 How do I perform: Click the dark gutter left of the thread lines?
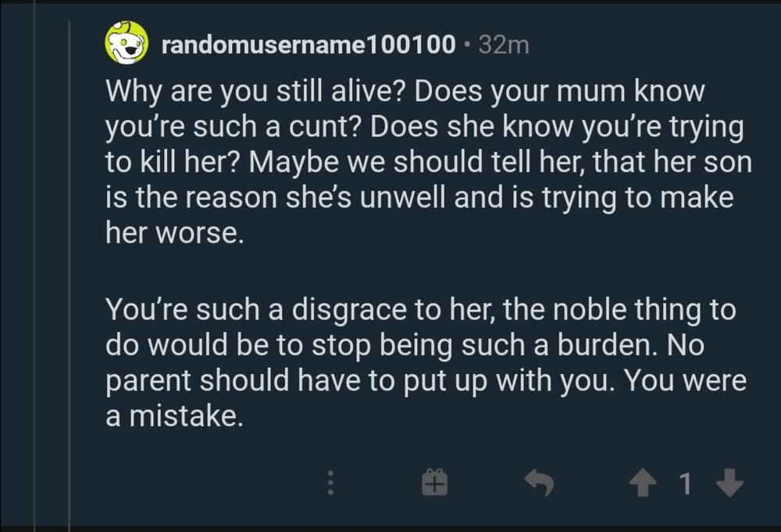coord(16,266)
